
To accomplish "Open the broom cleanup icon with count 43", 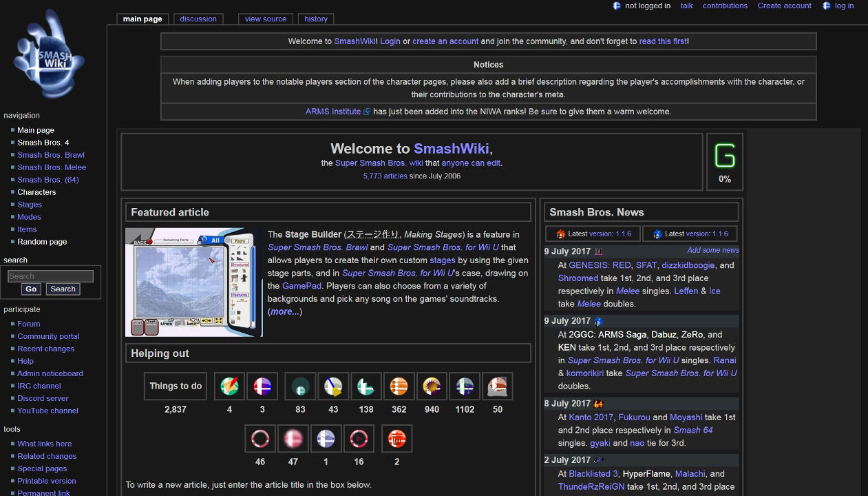I will coord(333,386).
